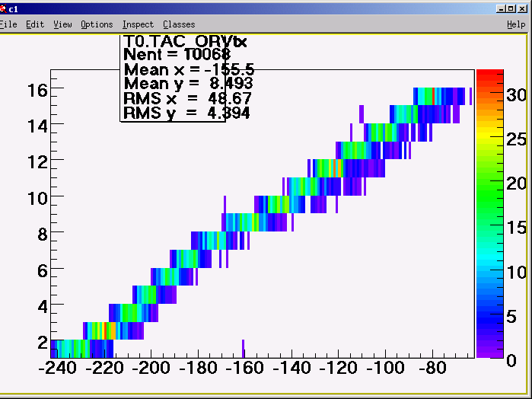Screen dimensions: 532x399
Task: Click the x-axis label -180
Action: [198, 368]
